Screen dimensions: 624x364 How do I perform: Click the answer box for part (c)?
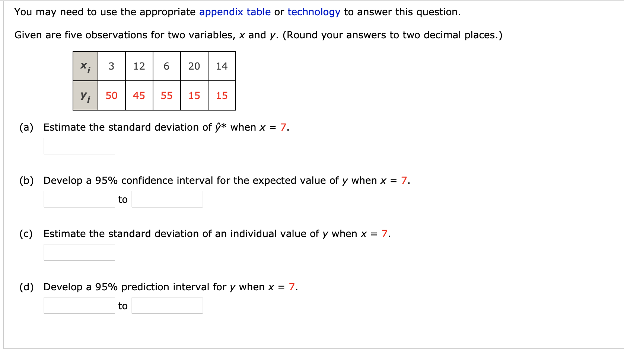79,252
